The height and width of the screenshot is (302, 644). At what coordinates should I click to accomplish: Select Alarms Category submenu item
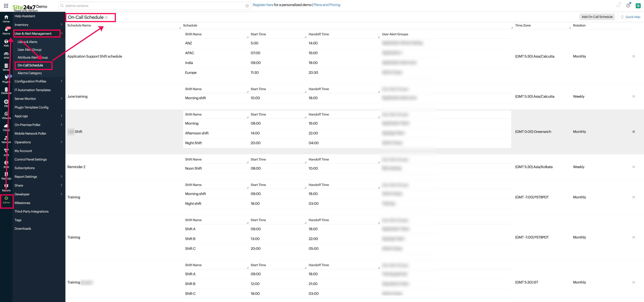coord(30,73)
